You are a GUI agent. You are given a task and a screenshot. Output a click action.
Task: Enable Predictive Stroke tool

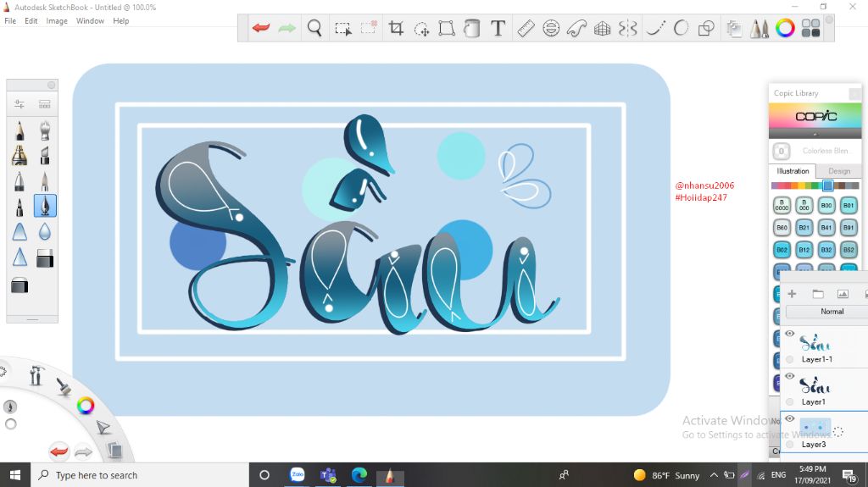(681, 28)
